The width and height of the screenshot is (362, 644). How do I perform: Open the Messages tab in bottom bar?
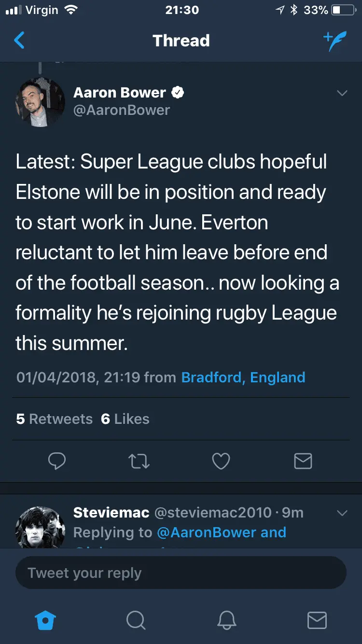tap(317, 620)
